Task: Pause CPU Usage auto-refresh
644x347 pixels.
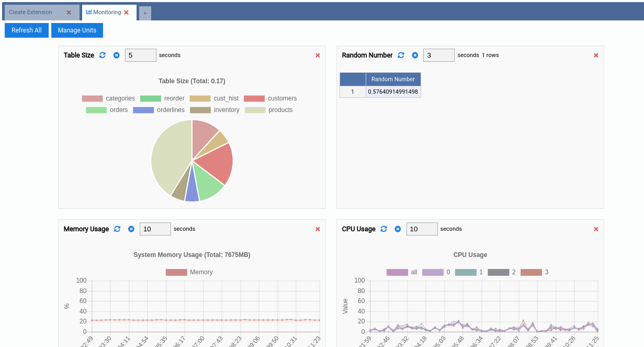Action: click(x=398, y=229)
